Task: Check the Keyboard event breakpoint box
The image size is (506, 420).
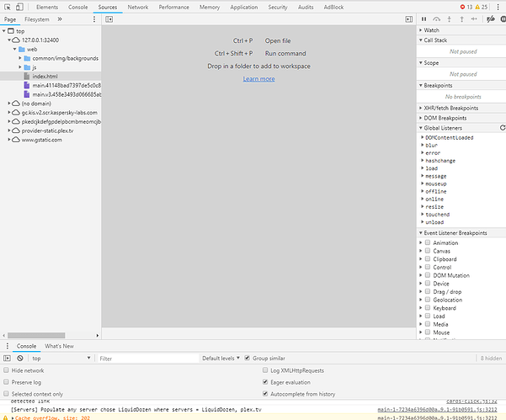Action: click(x=428, y=307)
